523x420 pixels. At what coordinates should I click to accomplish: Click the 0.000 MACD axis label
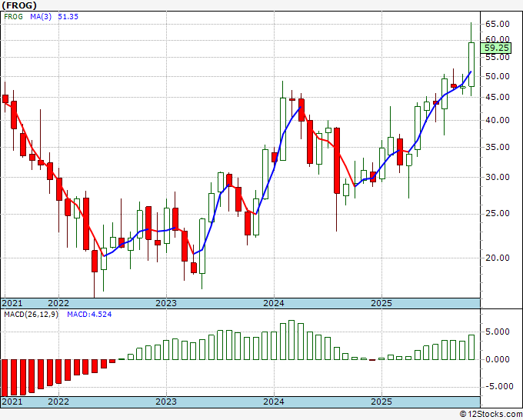[499, 360]
